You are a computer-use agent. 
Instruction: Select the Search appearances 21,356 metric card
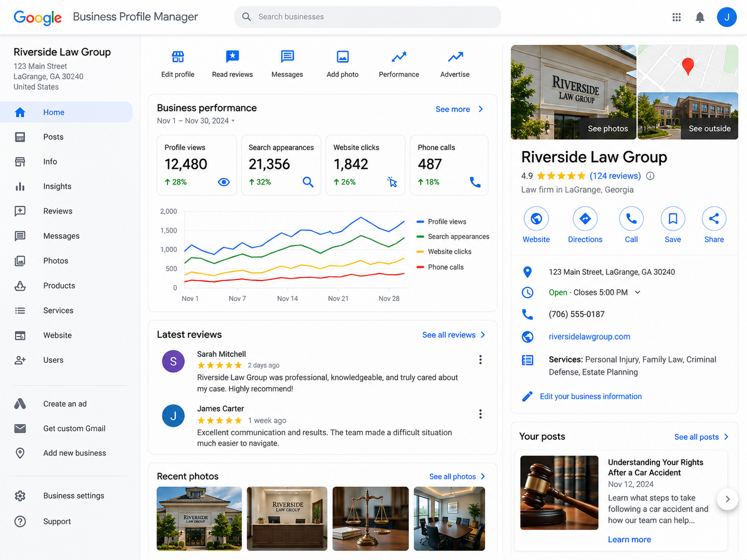pos(281,165)
